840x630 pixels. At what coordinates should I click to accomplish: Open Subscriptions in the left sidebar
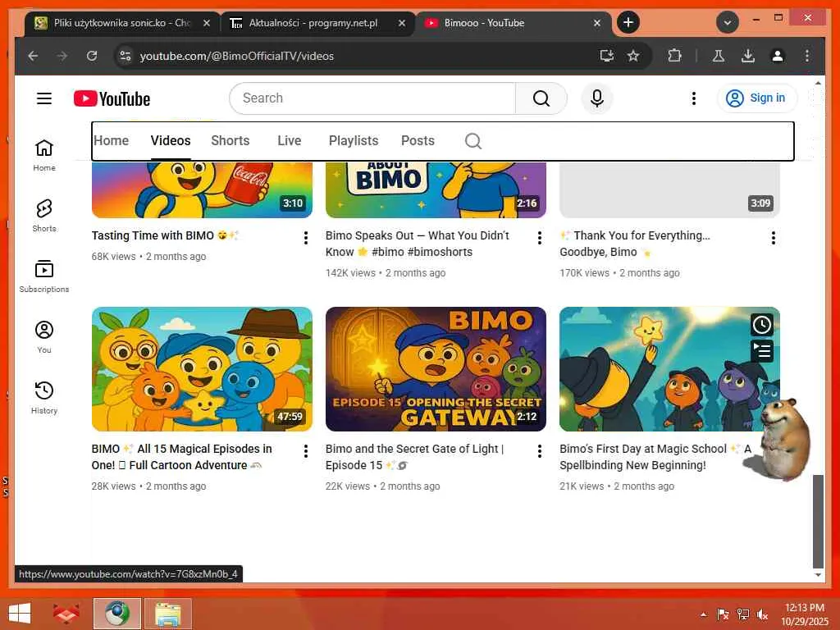[x=44, y=276]
